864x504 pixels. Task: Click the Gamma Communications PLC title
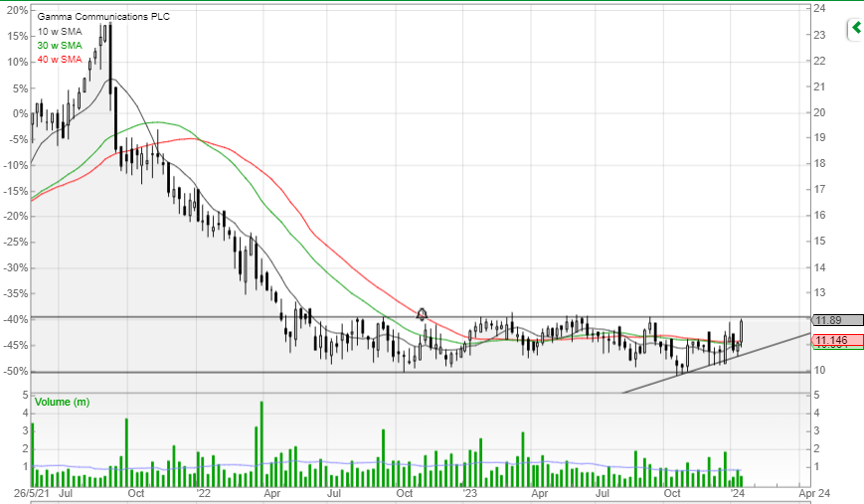[x=103, y=17]
